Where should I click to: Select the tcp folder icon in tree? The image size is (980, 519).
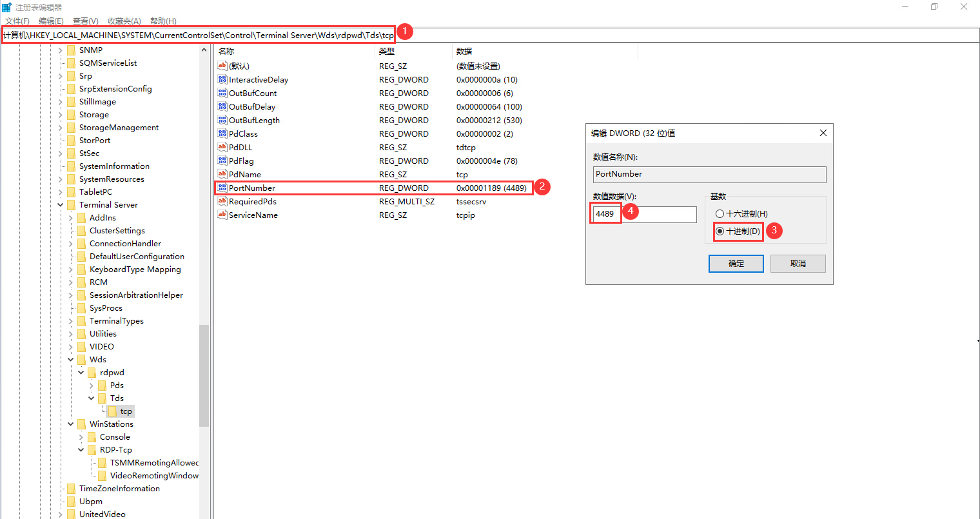pyautogui.click(x=113, y=411)
